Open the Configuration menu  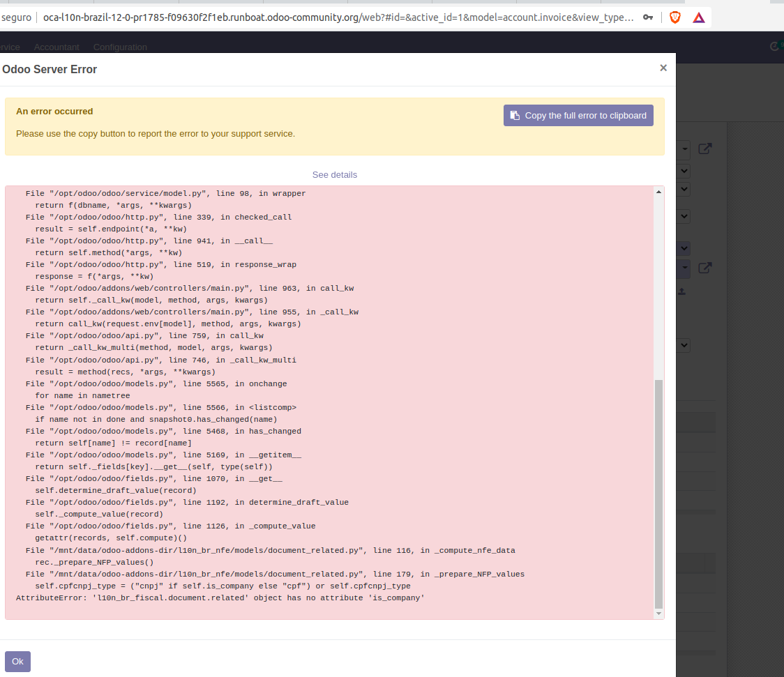point(120,47)
